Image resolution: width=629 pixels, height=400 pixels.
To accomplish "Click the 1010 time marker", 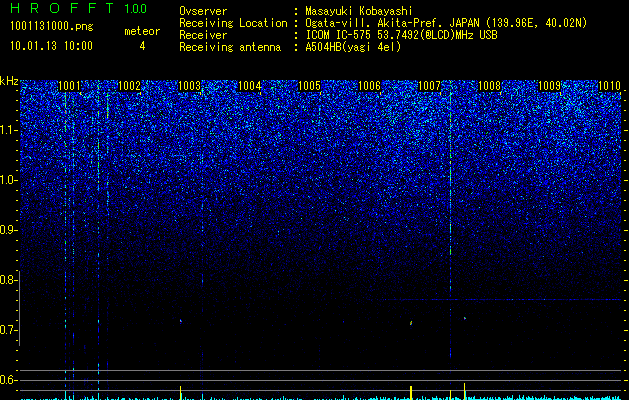I will point(609,85).
